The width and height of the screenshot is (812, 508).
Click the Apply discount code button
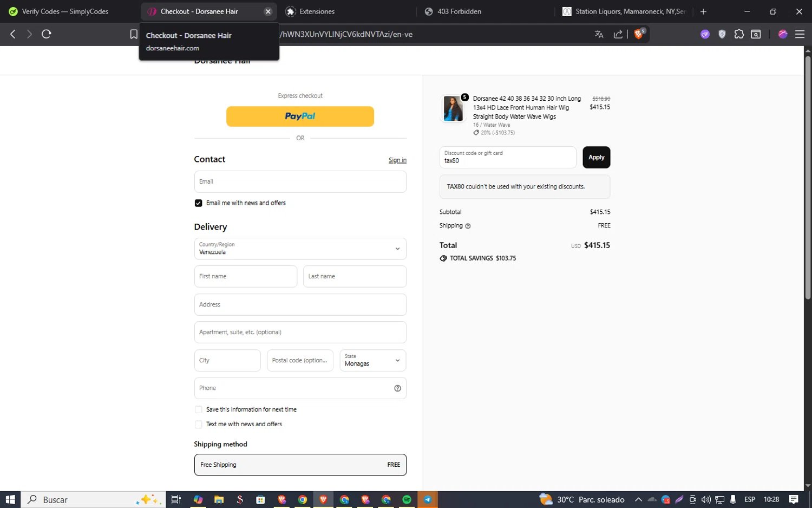(x=596, y=158)
